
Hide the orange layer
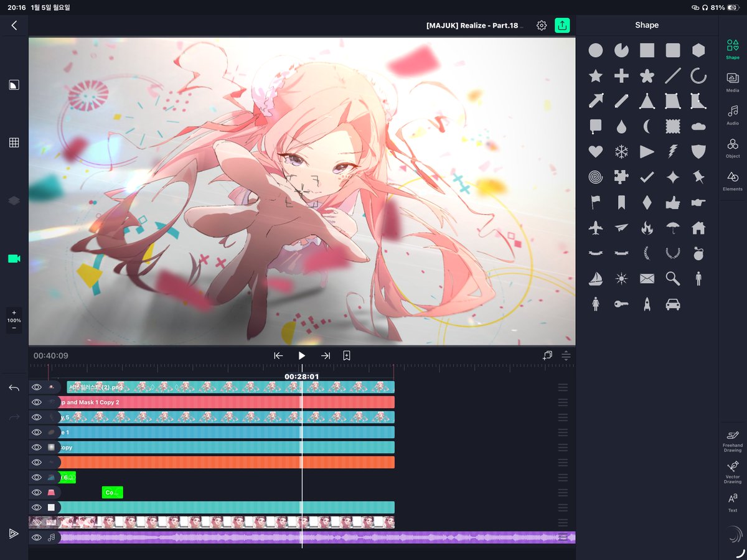coord(37,462)
